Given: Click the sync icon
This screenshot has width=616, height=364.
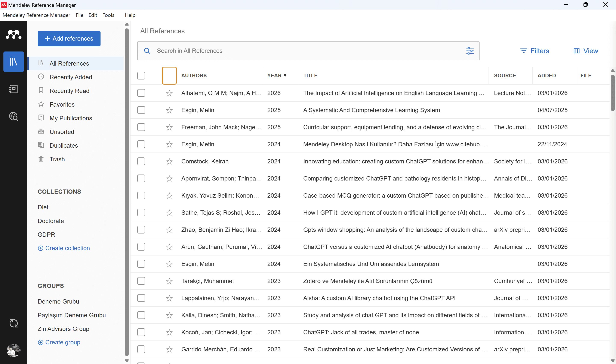Looking at the screenshot, I should pyautogui.click(x=13, y=323).
